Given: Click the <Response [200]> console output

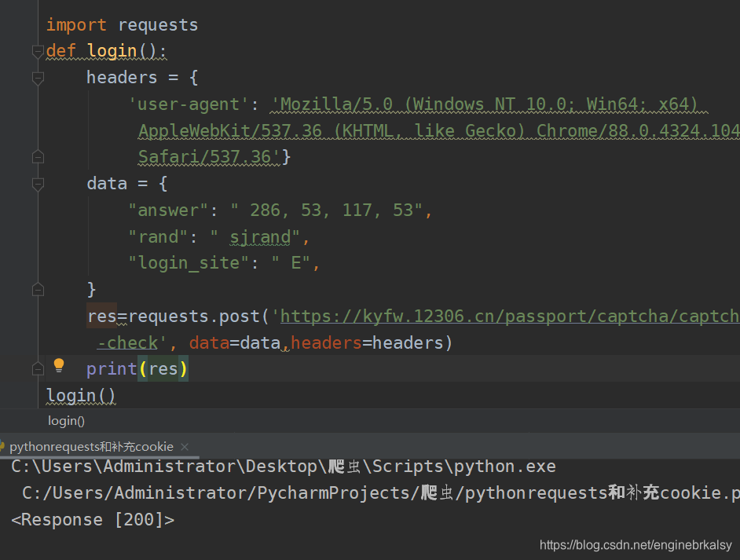Looking at the screenshot, I should [x=93, y=519].
